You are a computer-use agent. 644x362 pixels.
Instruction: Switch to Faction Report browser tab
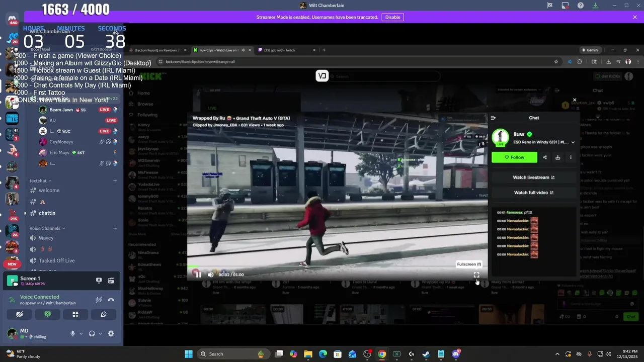point(158,50)
